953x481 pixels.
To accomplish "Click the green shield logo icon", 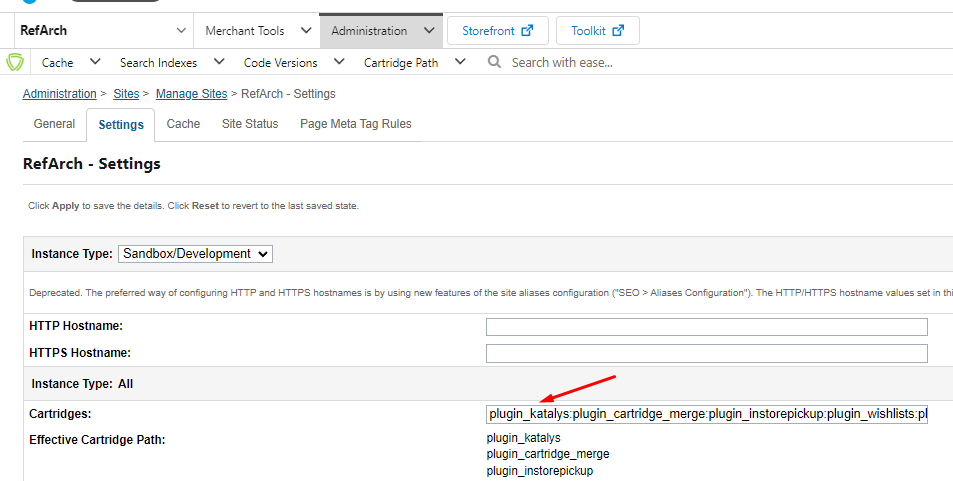I will click(x=15, y=62).
